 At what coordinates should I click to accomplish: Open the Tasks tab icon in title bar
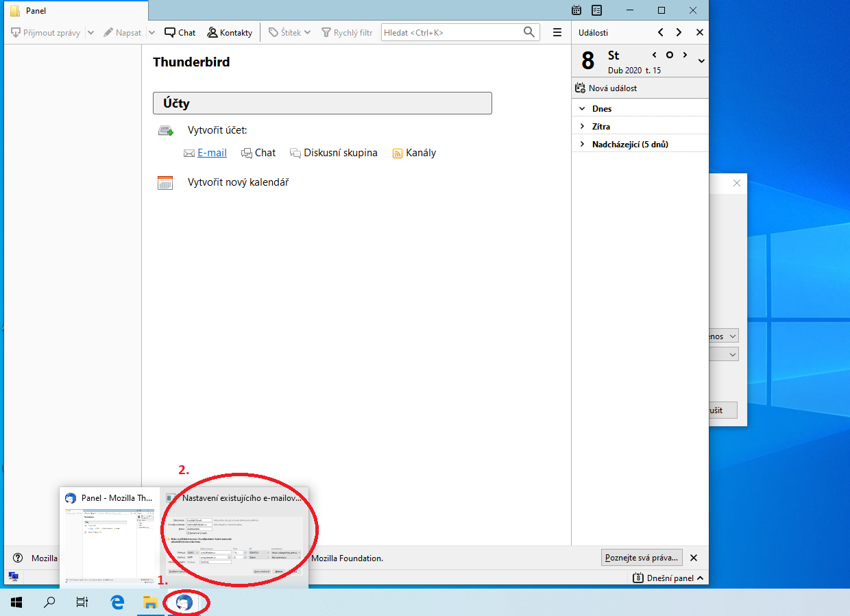[x=596, y=10]
